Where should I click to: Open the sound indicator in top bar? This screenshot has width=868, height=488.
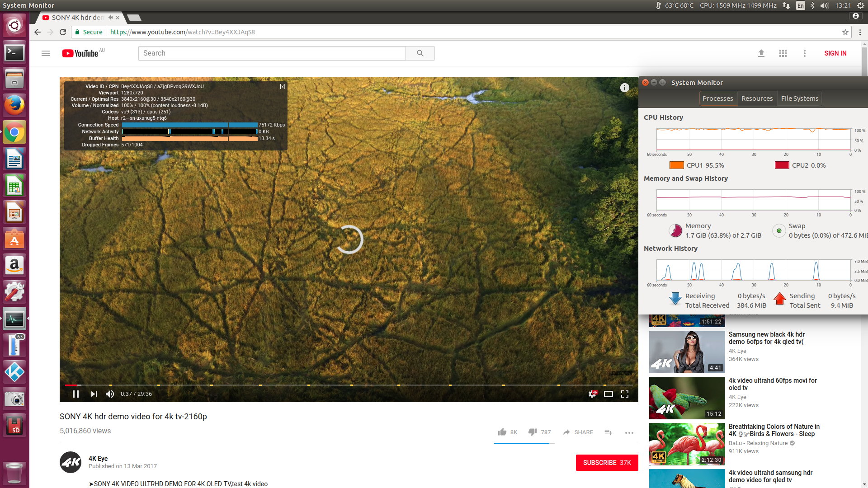824,5
